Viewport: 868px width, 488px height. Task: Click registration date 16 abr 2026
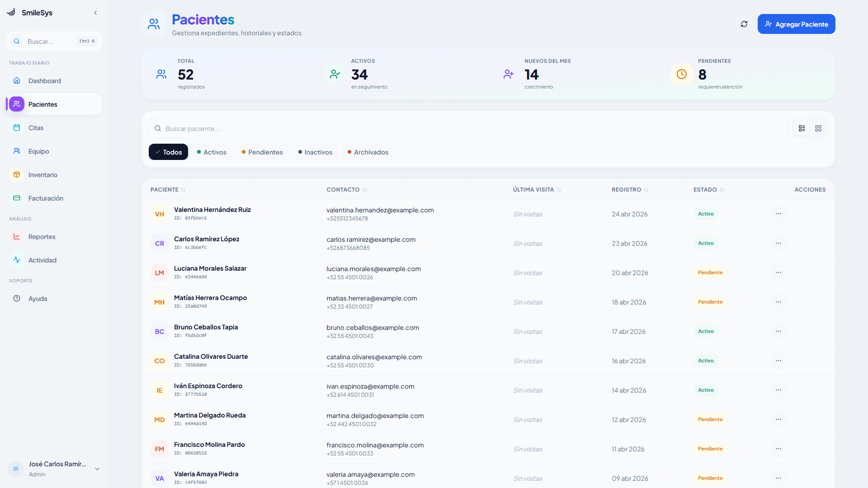click(x=628, y=361)
